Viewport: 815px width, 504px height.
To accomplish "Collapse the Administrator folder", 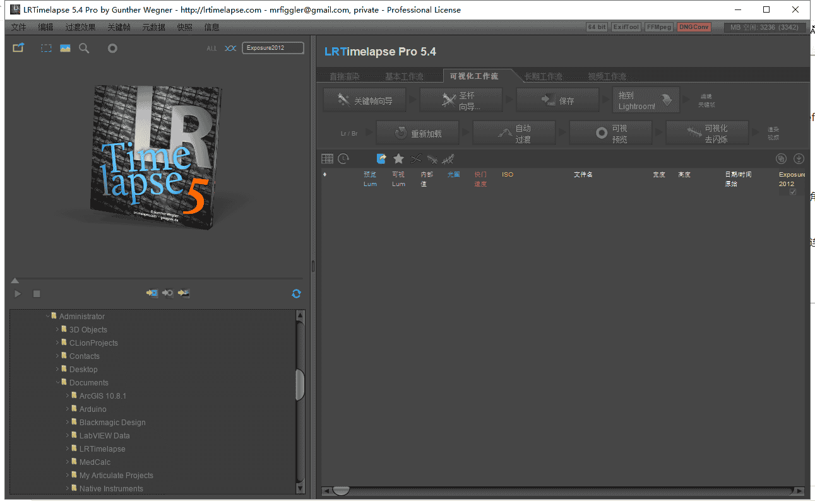I will click(x=47, y=316).
